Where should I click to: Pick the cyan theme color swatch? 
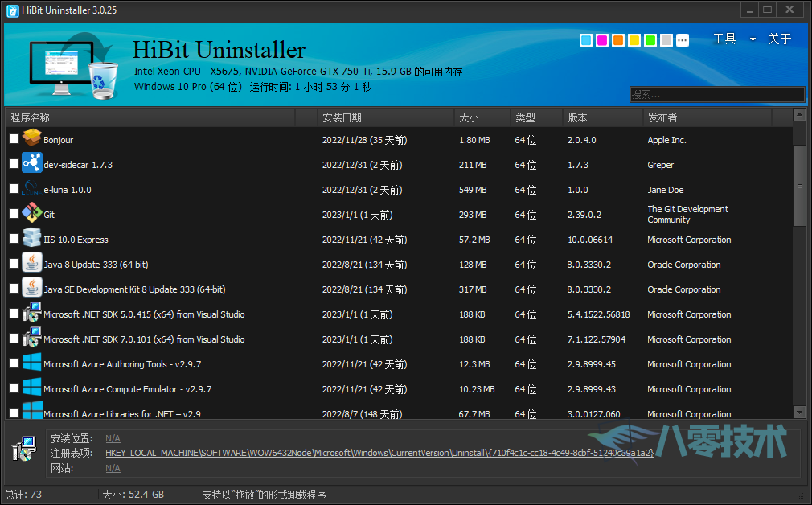point(586,40)
